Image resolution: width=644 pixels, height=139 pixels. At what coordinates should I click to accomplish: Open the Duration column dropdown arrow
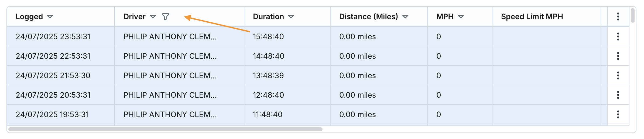pos(291,17)
